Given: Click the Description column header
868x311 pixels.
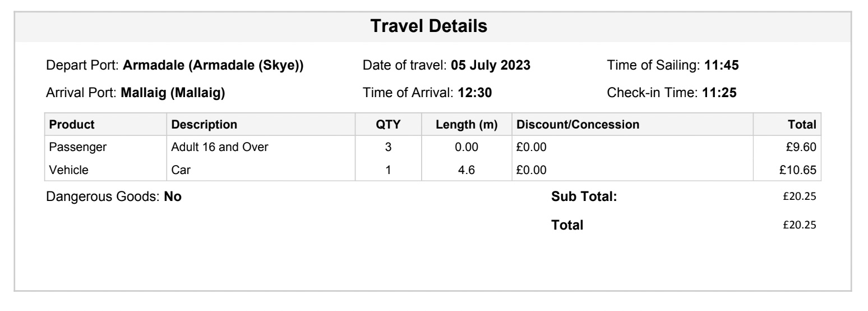Looking at the screenshot, I should (x=204, y=125).
